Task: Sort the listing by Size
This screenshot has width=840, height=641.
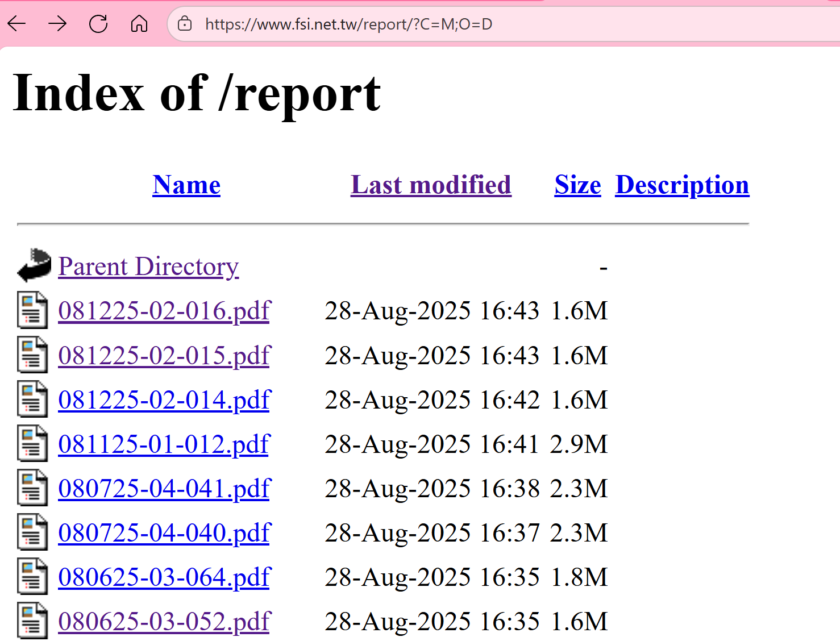Action: [577, 185]
